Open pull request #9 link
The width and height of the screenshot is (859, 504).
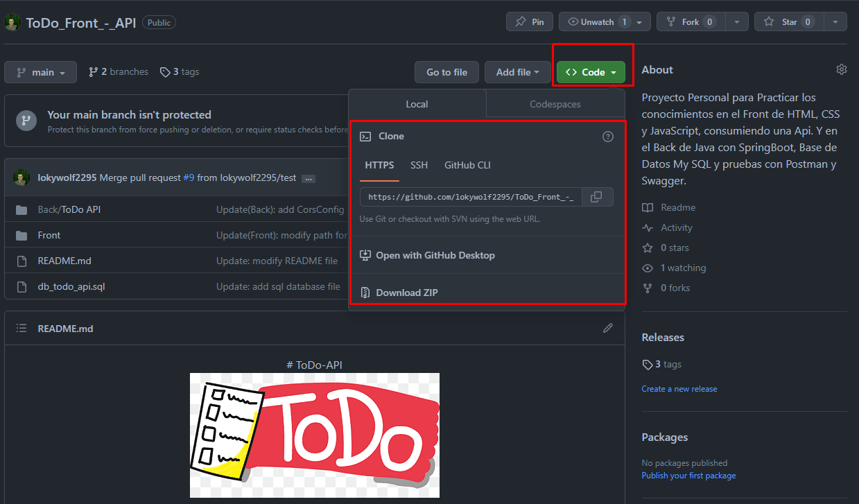pos(189,177)
